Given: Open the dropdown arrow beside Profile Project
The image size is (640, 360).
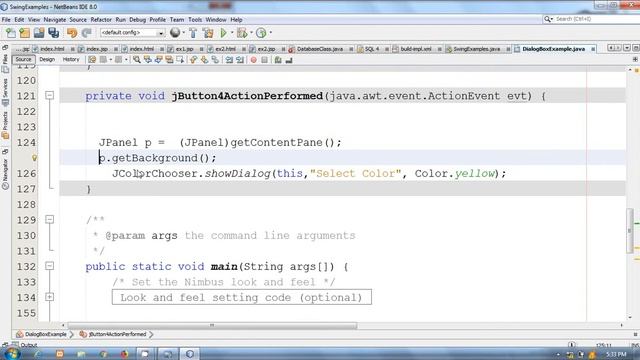Looking at the screenshot, I should tap(271, 33).
